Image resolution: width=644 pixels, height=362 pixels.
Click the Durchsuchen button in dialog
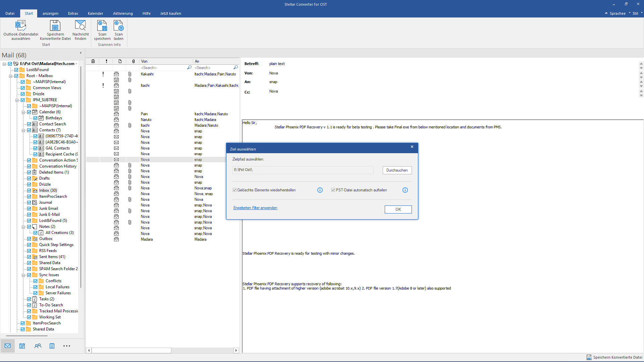point(397,170)
